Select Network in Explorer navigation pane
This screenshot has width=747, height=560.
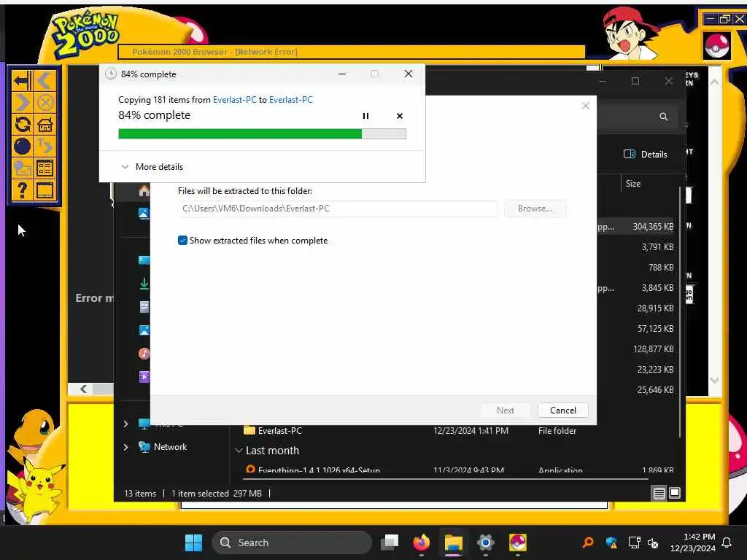tap(170, 447)
